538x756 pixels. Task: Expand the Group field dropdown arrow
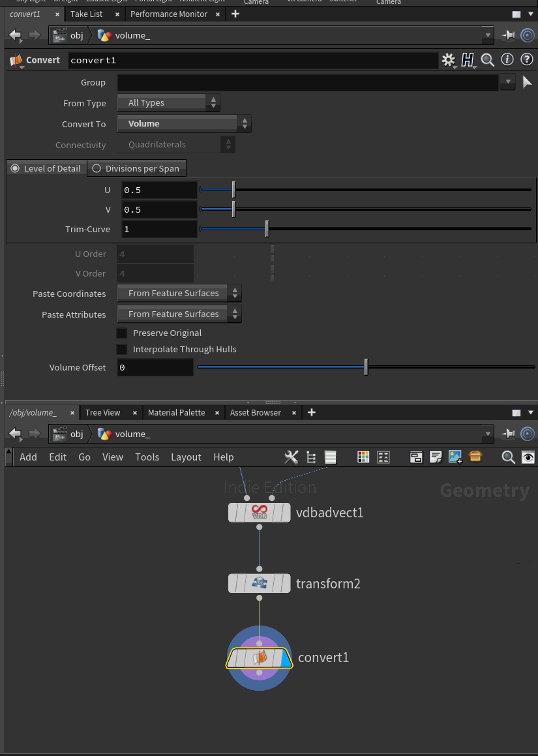coord(507,82)
